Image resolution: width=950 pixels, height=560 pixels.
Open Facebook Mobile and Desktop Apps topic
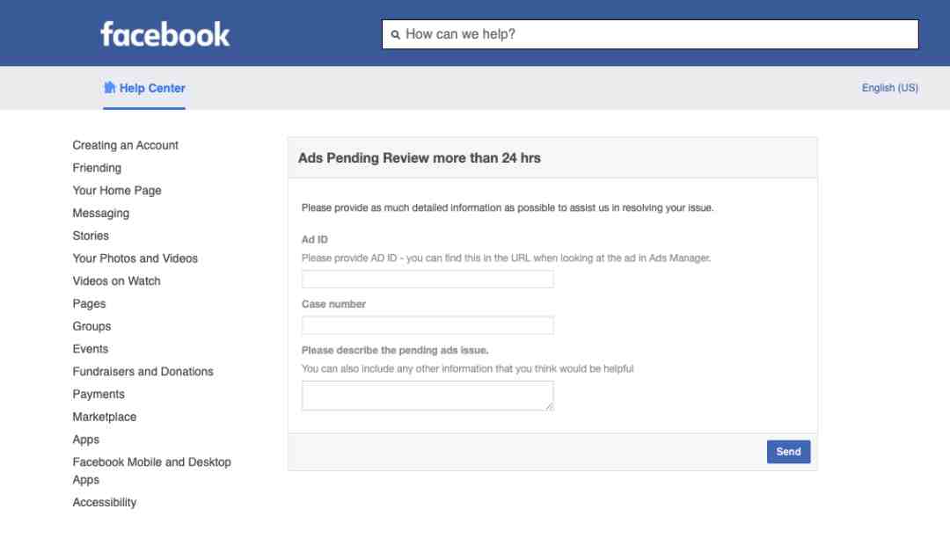(x=151, y=470)
